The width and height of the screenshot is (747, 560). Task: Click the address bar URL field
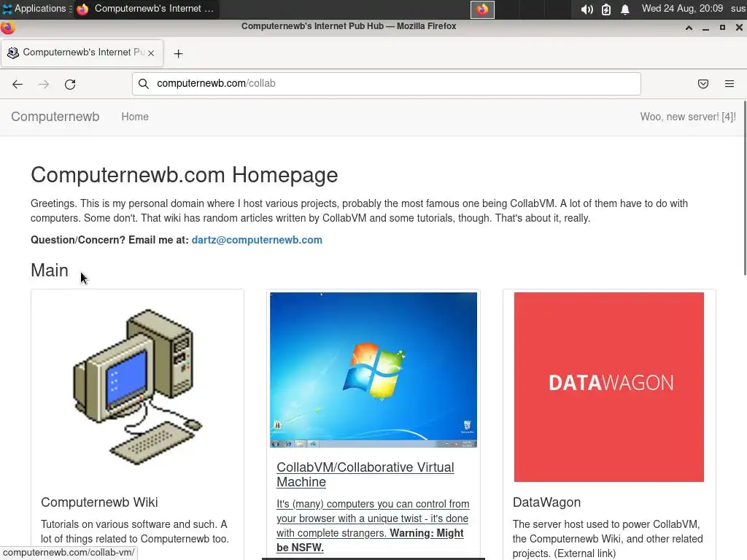pyautogui.click(x=387, y=84)
